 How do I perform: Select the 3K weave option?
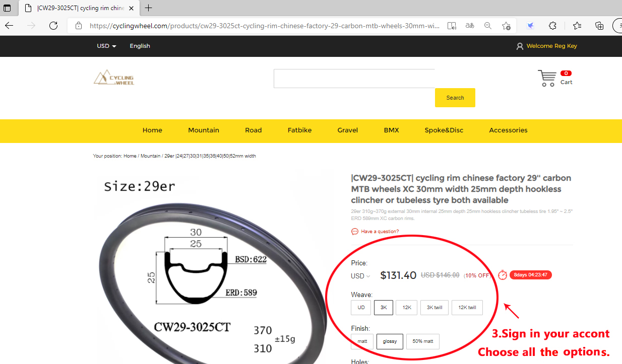(x=384, y=308)
